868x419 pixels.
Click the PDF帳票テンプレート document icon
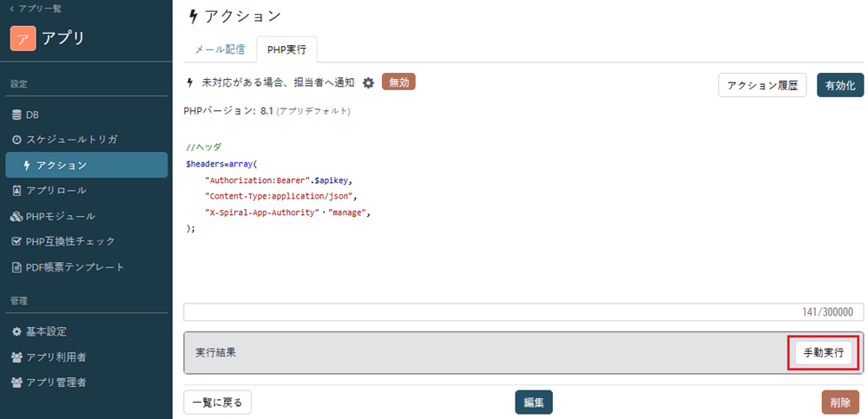[16, 267]
